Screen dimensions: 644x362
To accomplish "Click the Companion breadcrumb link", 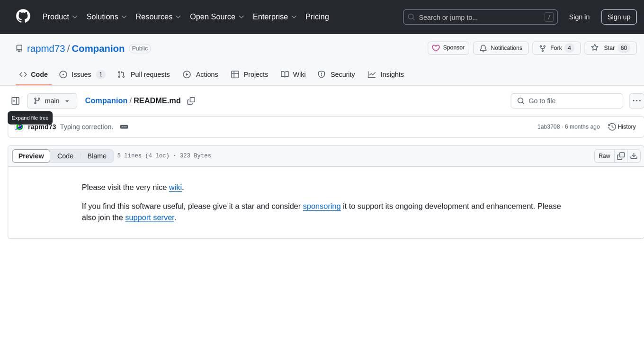I will tap(106, 100).
